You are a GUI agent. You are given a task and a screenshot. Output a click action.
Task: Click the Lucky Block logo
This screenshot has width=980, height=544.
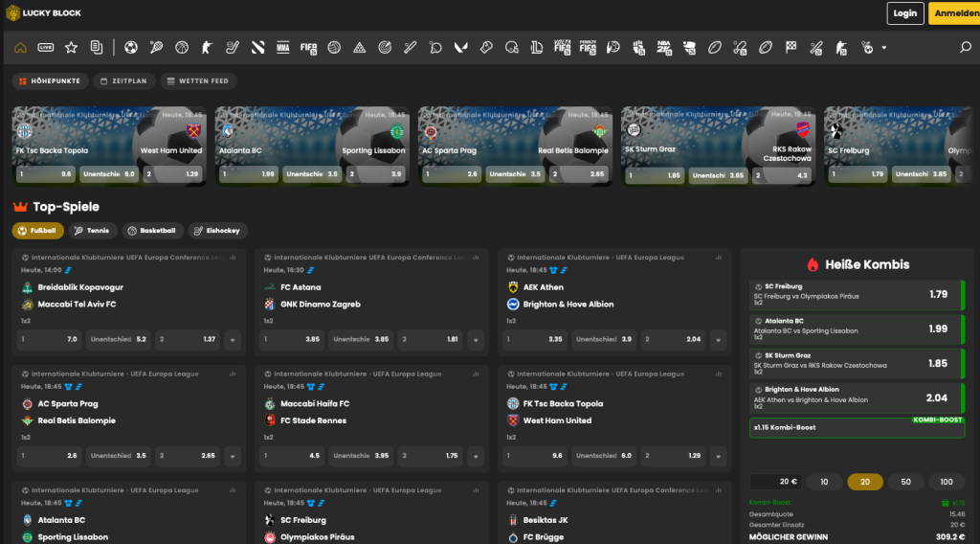coord(44,13)
